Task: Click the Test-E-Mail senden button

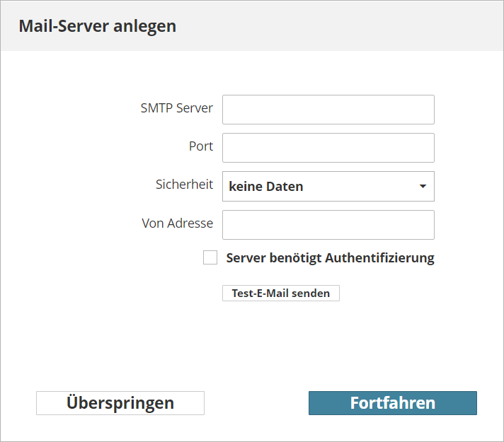Action: pos(280,293)
